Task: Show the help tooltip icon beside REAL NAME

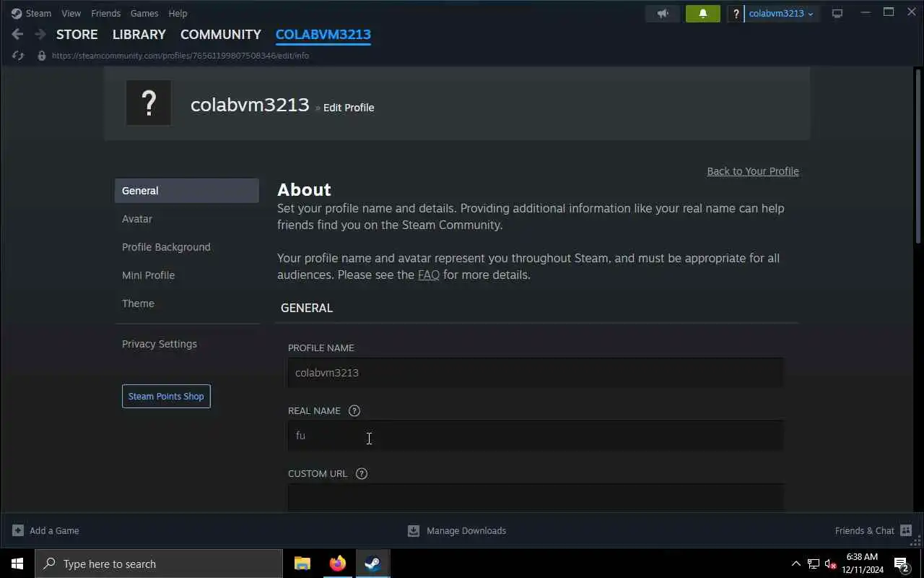Action: (354, 410)
